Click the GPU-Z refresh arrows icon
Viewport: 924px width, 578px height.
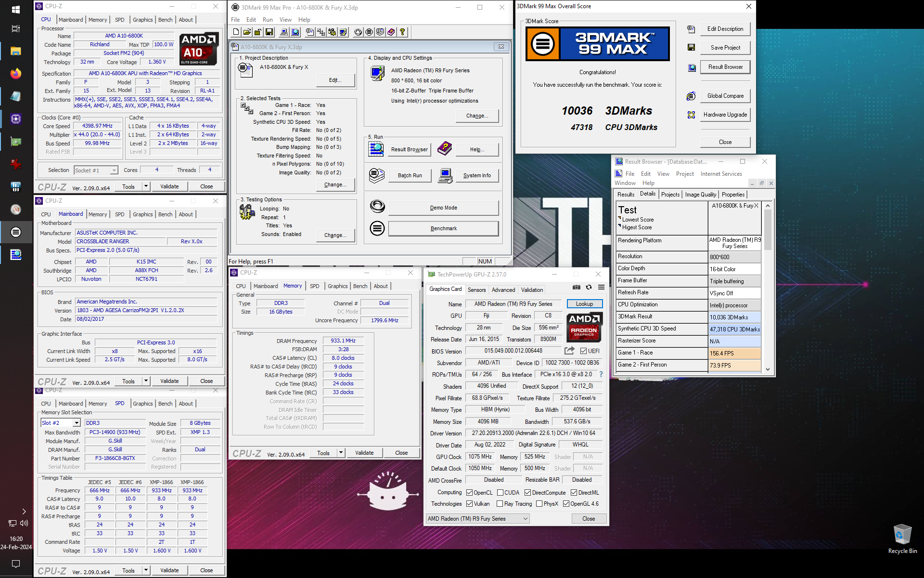click(x=589, y=287)
